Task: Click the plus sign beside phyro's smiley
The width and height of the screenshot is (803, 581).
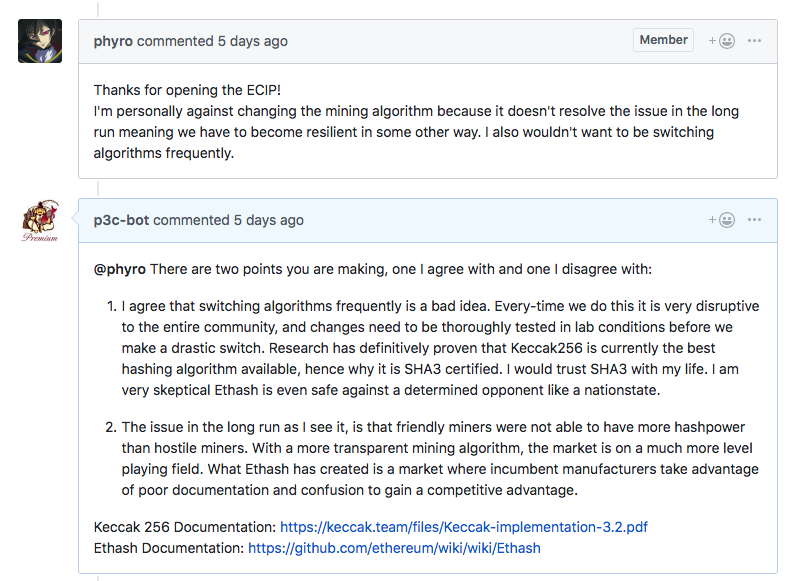Action: click(712, 40)
